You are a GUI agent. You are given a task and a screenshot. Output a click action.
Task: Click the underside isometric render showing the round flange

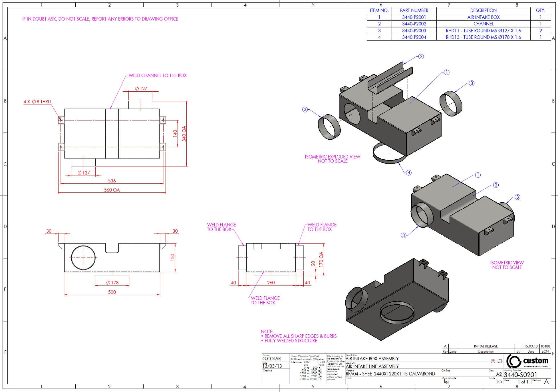click(397, 299)
